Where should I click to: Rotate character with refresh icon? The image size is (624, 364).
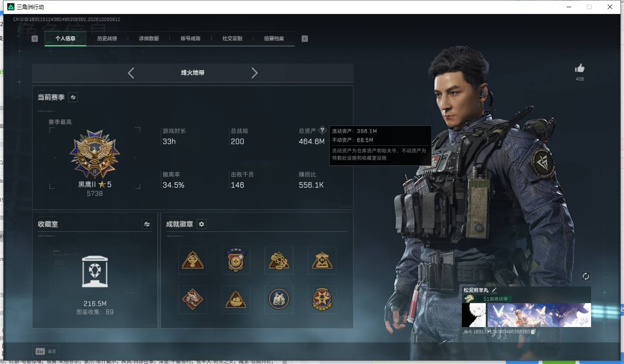pyautogui.click(x=586, y=276)
